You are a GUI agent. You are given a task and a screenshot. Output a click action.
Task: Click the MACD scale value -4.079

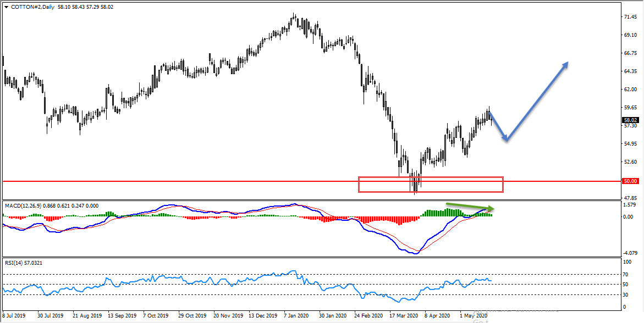click(630, 254)
